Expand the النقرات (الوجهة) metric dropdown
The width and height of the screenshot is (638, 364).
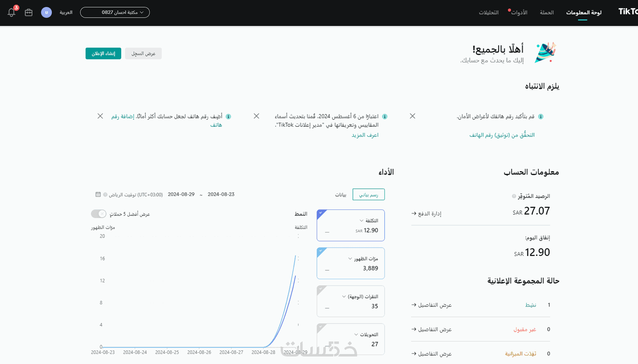coord(344,296)
